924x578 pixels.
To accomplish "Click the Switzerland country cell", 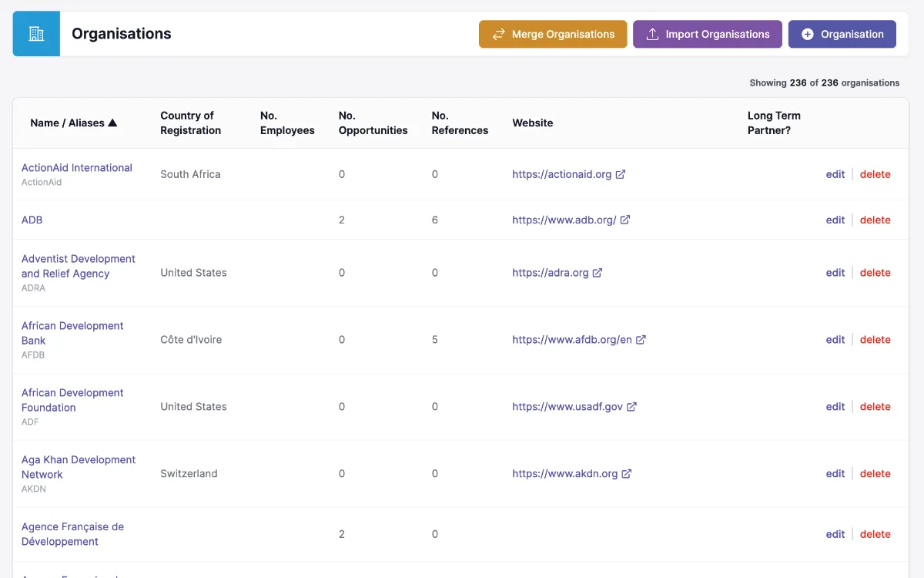I will coord(189,474).
